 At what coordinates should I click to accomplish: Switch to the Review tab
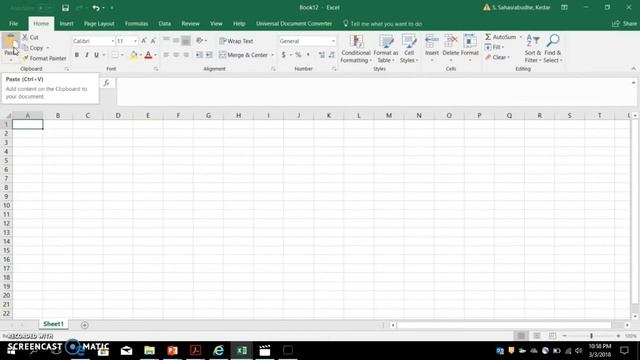point(190,24)
